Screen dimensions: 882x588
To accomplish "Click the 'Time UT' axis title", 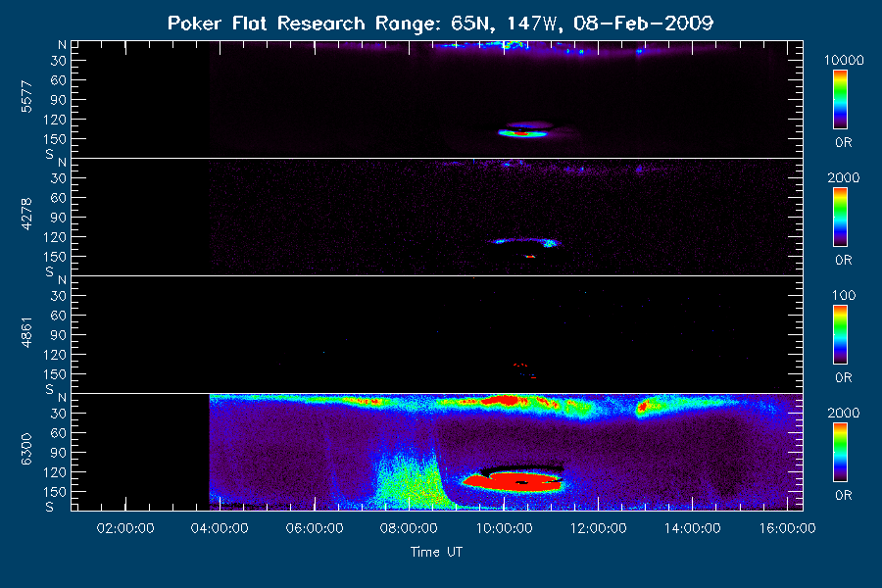I will (436, 552).
